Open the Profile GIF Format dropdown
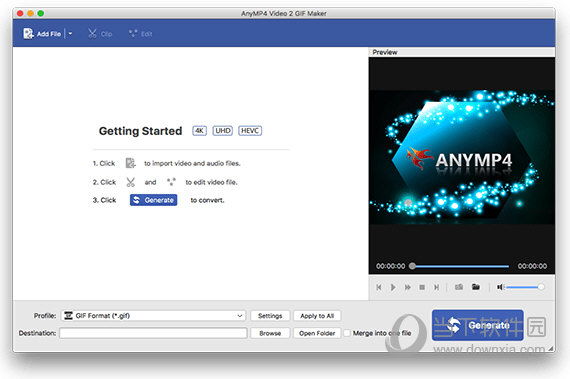Viewport: 570px width, 379px height. pyautogui.click(x=153, y=315)
